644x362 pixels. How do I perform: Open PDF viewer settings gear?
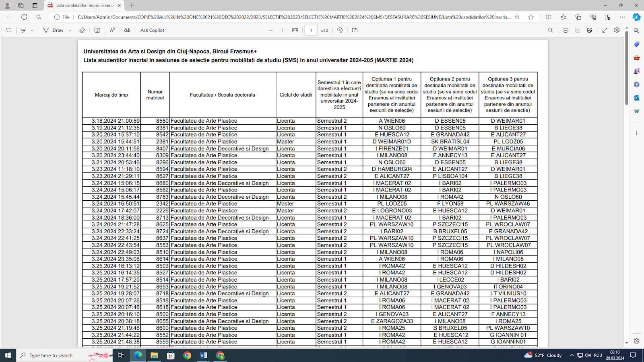617,30
